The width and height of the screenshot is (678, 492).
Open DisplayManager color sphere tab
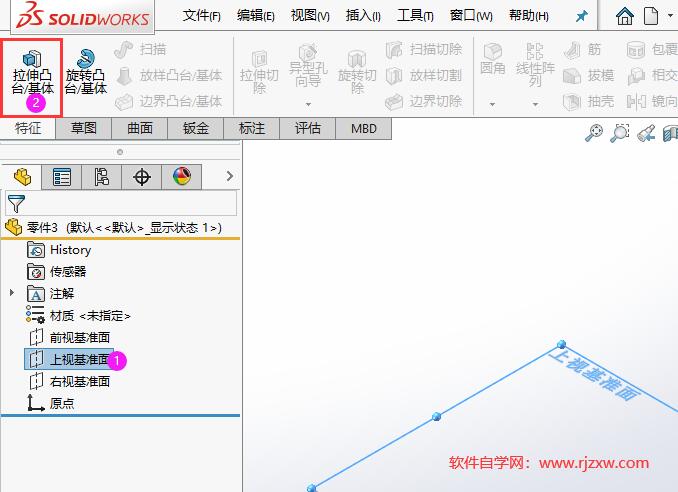pos(182,177)
